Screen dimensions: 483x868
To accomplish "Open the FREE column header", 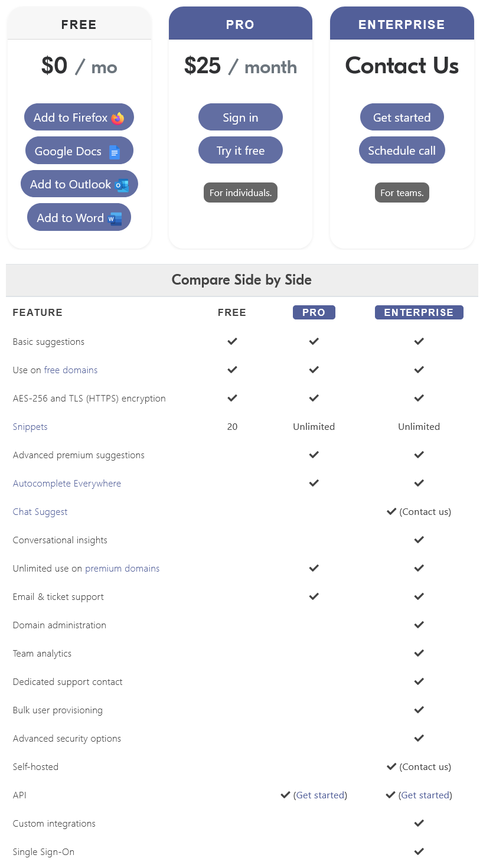I will click(232, 312).
